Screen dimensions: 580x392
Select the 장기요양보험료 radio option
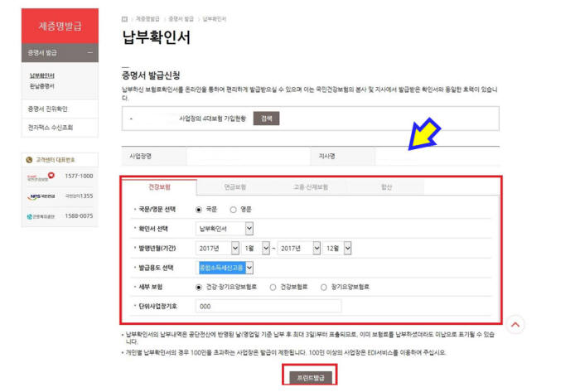324,288
